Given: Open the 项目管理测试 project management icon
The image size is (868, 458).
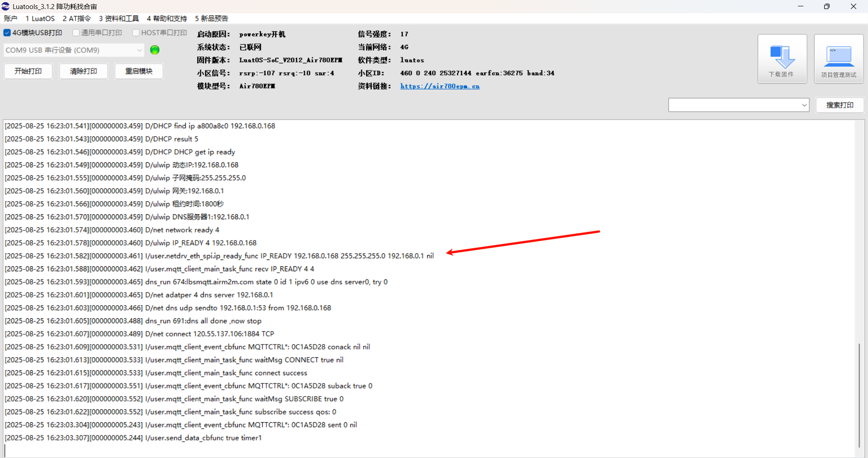Looking at the screenshot, I should [839, 59].
